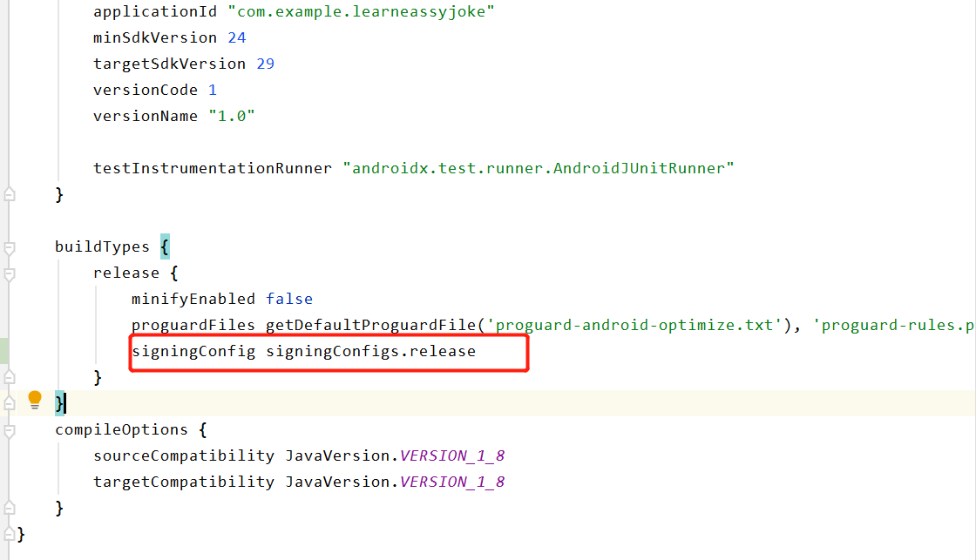This screenshot has height=560, width=976.
Task: Click the buildTypes keyword
Action: [x=103, y=246]
